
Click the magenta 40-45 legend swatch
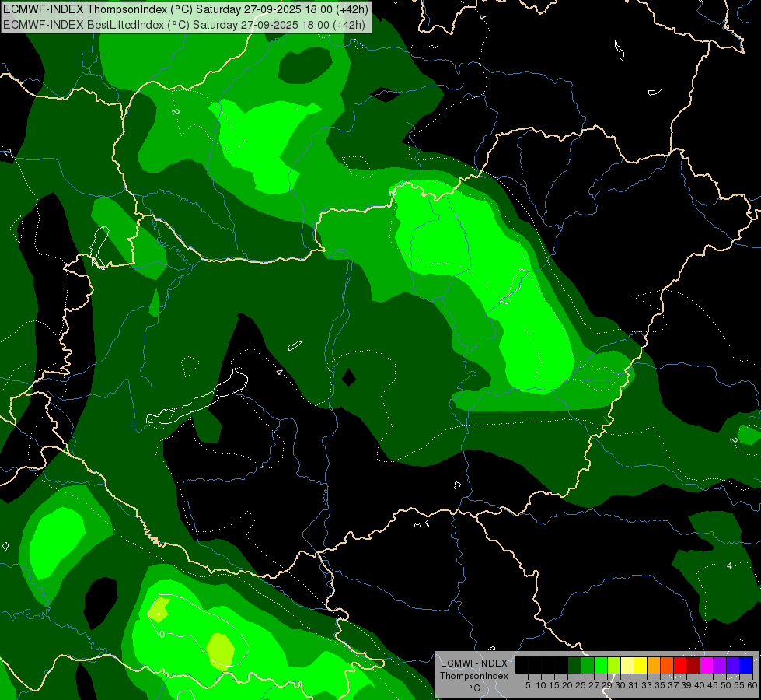[x=707, y=665]
